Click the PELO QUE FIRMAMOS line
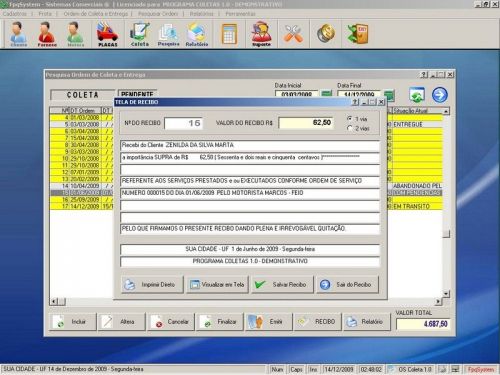The image size is (500, 375). (250, 228)
